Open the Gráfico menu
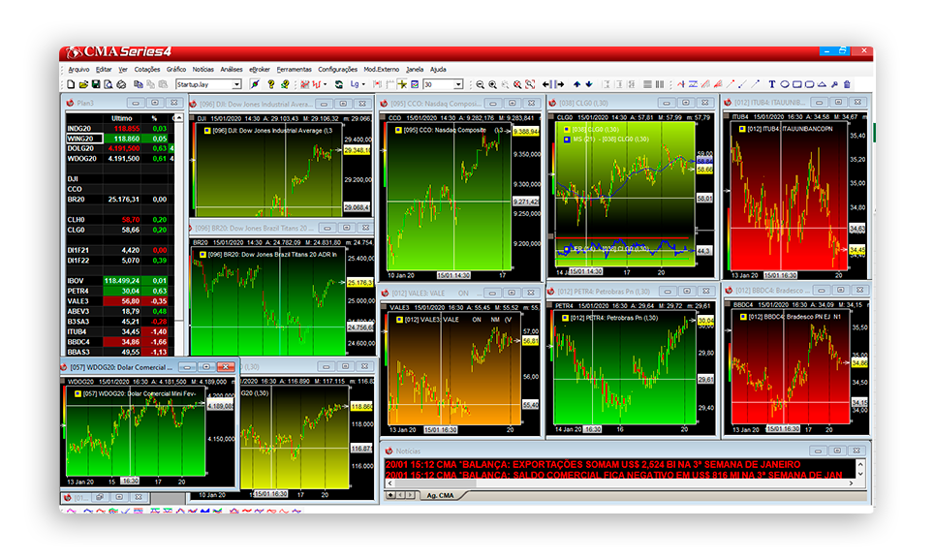The height and width of the screenshot is (560, 934). pos(176,70)
